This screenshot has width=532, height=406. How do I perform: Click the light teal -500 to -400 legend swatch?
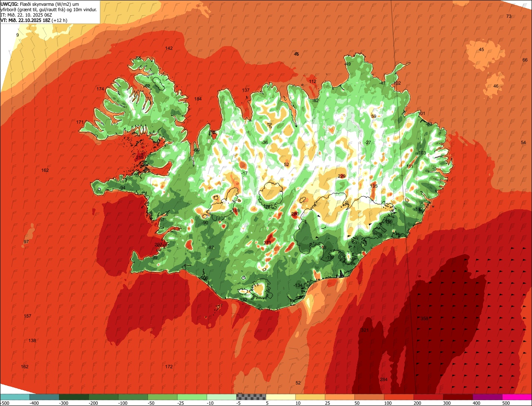coord(15,397)
